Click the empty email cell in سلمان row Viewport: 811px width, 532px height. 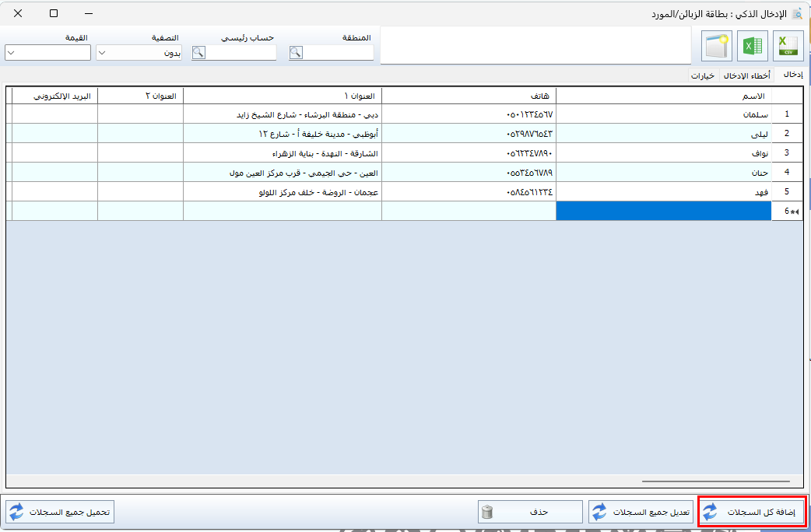point(54,114)
